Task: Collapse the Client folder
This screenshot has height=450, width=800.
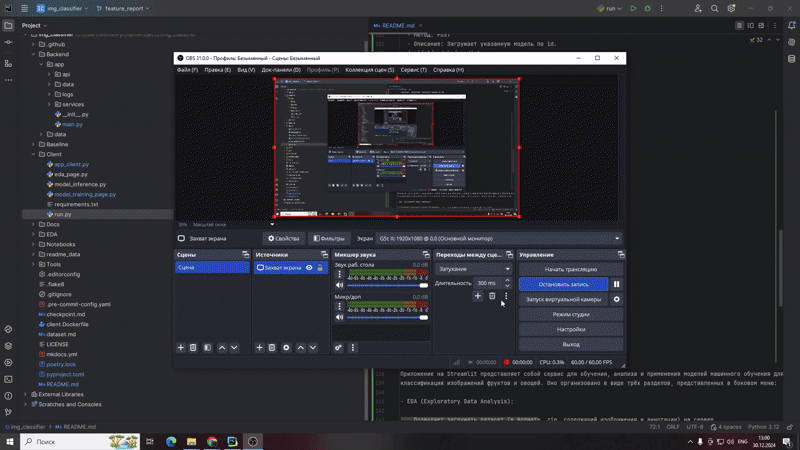Action: pos(34,154)
